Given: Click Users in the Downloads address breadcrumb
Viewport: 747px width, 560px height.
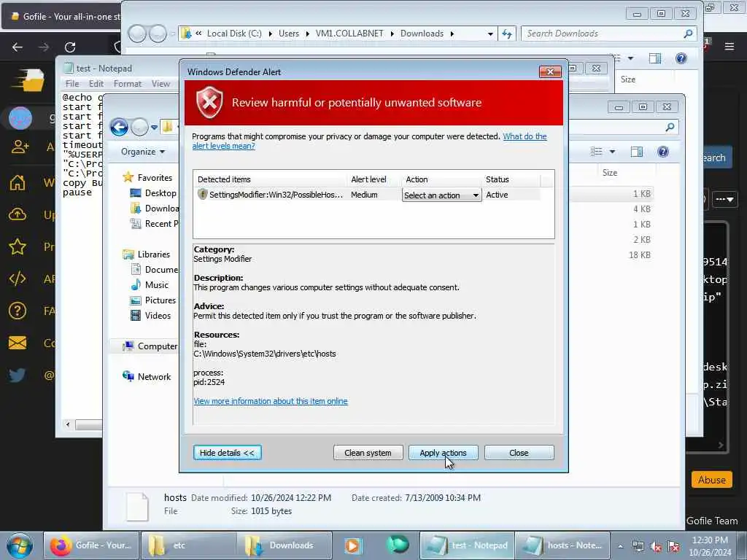Looking at the screenshot, I should (289, 34).
